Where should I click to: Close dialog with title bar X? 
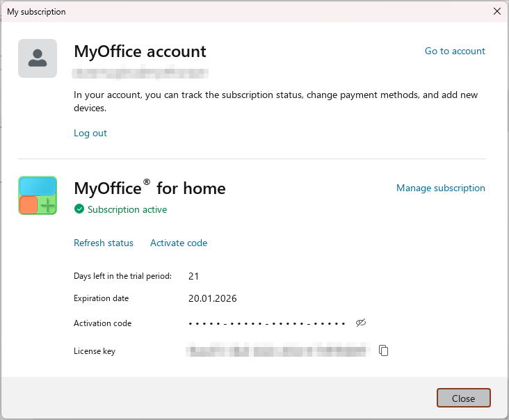pos(496,11)
